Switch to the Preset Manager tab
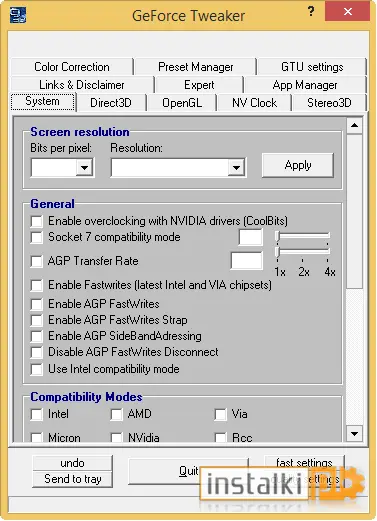This screenshot has height=521, width=377. click(x=196, y=67)
